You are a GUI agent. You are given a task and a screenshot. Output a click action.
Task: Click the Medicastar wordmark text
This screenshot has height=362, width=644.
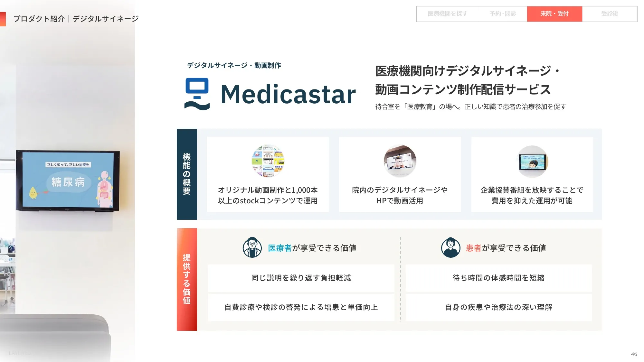pyautogui.click(x=288, y=94)
